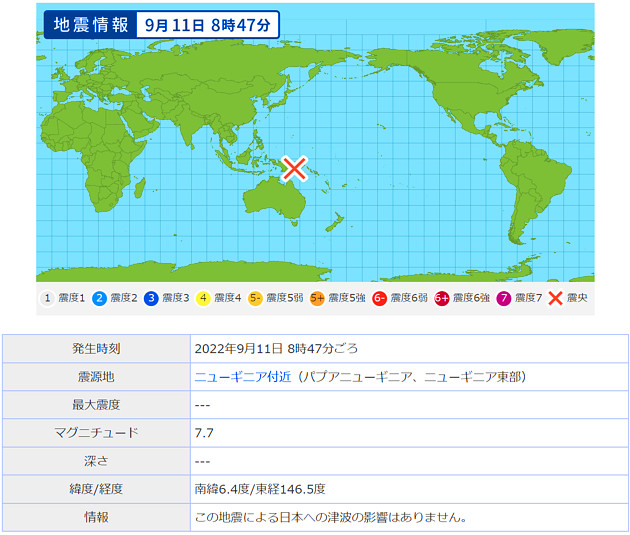Click the blue 震度2 legend icon

(x=99, y=298)
